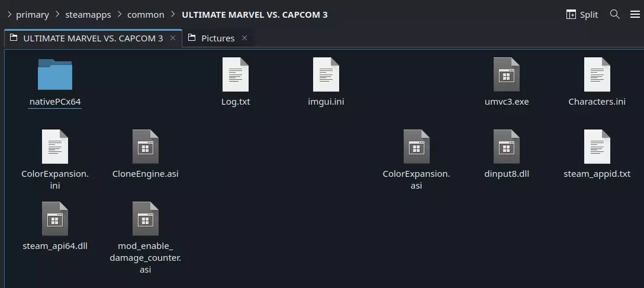Select the umvc3.exe executable icon
Viewport: 644px width, 288px height.
[x=506, y=75]
